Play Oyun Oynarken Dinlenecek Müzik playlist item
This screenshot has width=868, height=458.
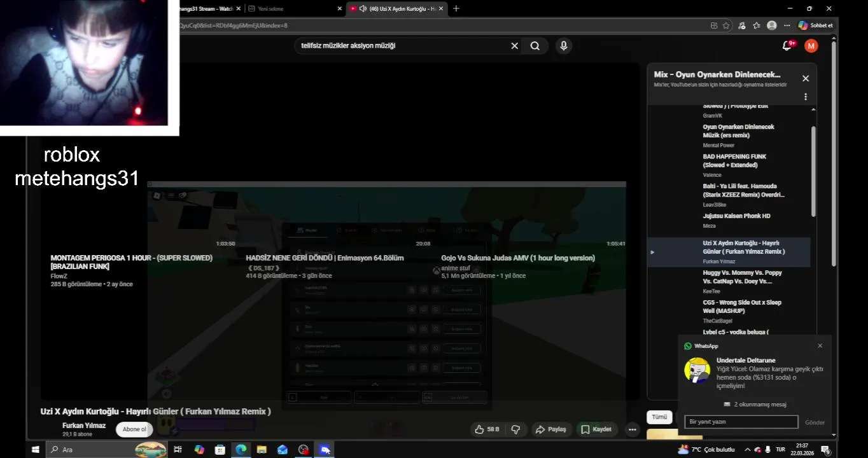point(738,131)
